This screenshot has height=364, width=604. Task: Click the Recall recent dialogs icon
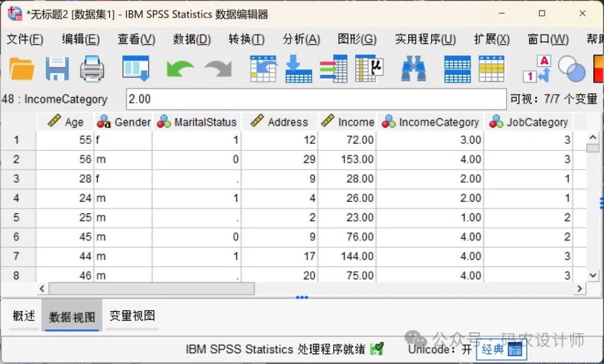[136, 68]
